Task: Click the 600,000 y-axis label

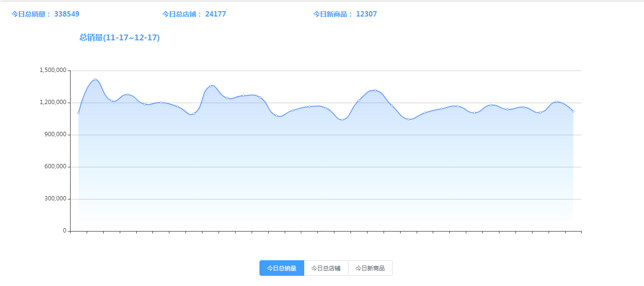Action: coord(55,167)
